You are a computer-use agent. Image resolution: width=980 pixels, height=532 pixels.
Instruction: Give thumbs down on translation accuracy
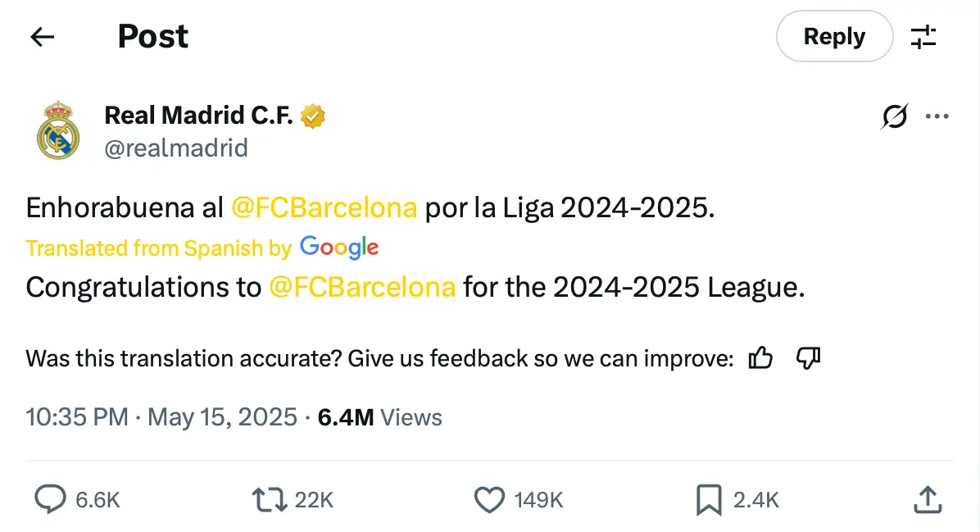click(808, 358)
